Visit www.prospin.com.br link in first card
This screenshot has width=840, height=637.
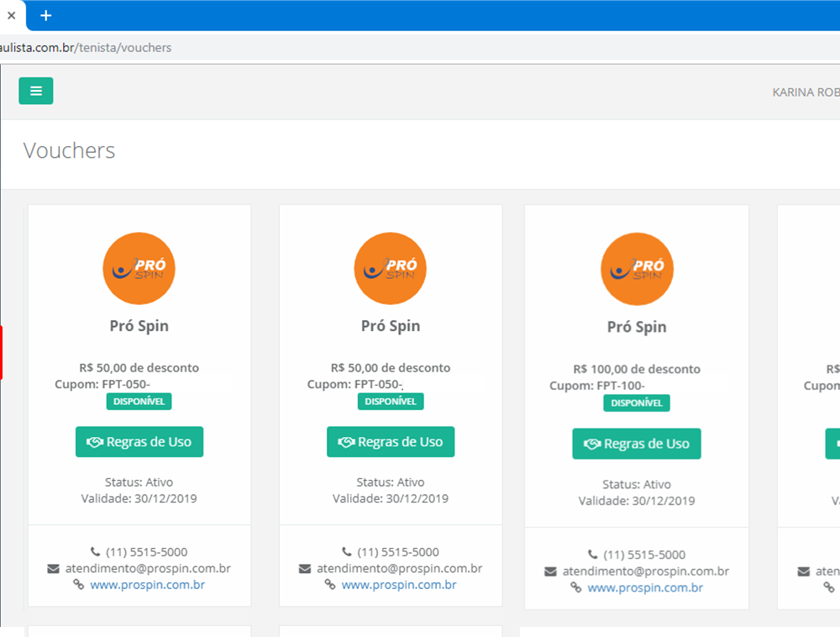pos(148,585)
